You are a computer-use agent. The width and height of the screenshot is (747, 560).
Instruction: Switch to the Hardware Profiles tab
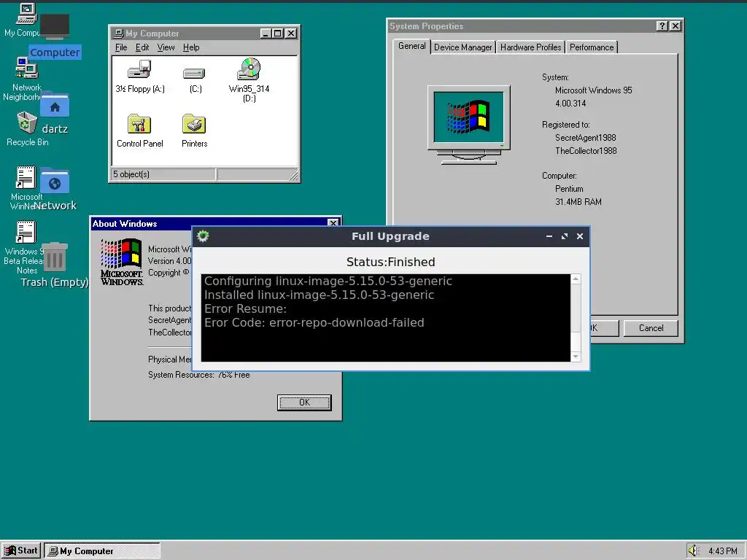(x=530, y=47)
